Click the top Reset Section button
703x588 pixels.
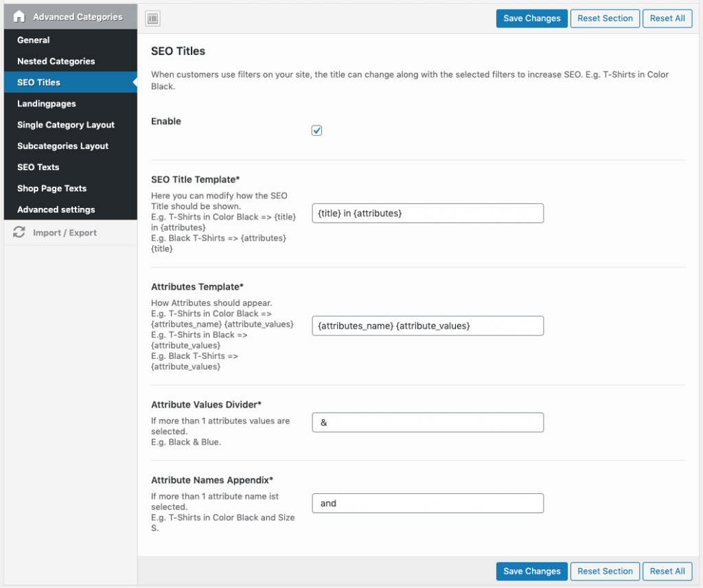click(605, 19)
